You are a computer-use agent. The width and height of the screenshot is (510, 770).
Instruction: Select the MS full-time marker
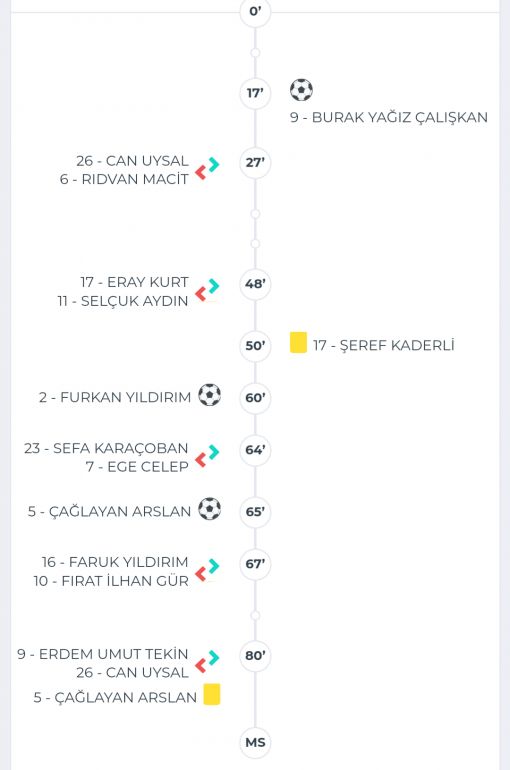pos(255,742)
